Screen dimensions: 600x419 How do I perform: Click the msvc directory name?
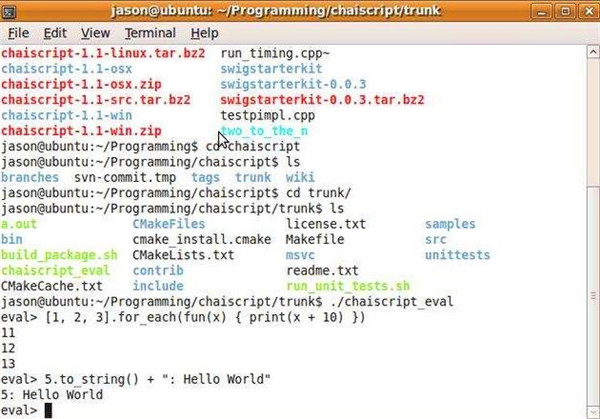click(x=300, y=255)
